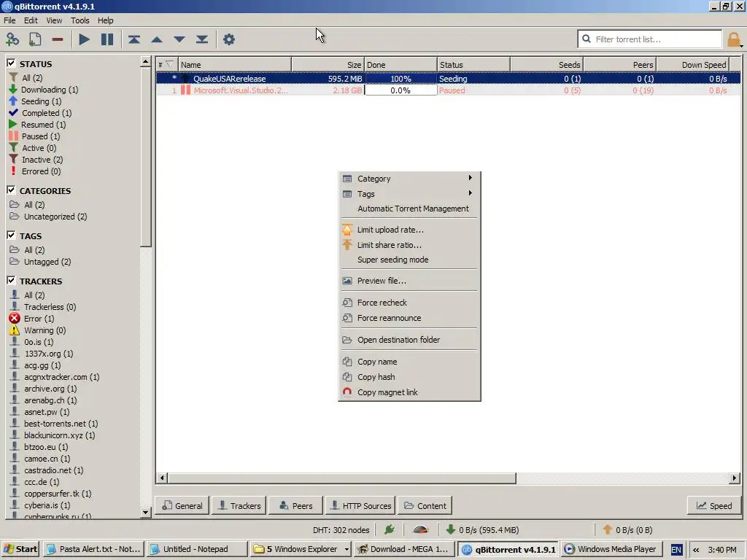Open the Tools menu
This screenshot has width=747, height=560.
click(80, 20)
